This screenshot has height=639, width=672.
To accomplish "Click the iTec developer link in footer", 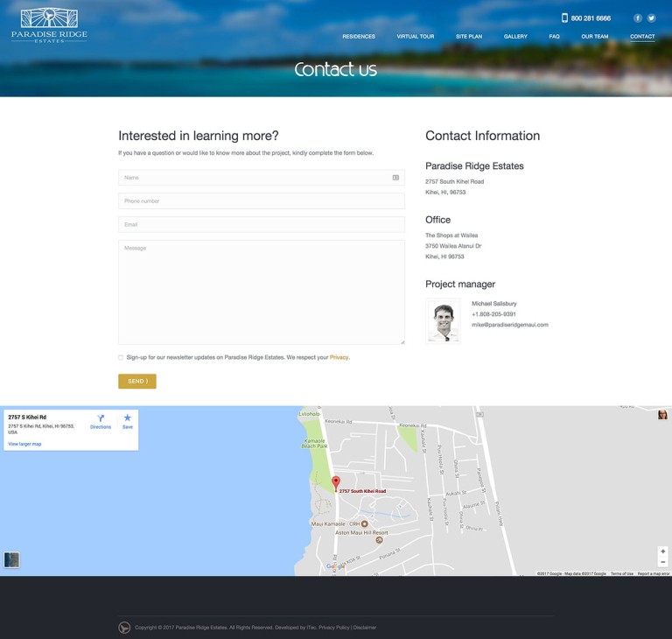I will [x=311, y=628].
